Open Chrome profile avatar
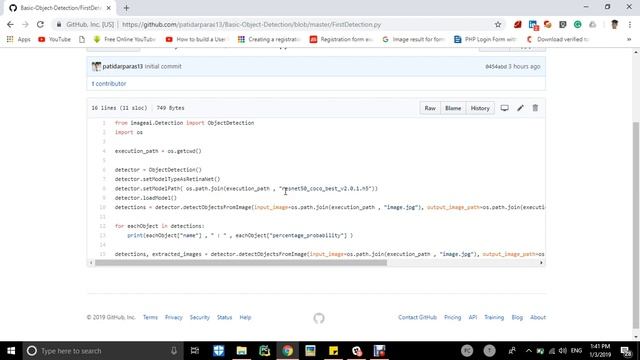This screenshot has height=360, width=640. click(x=614, y=24)
